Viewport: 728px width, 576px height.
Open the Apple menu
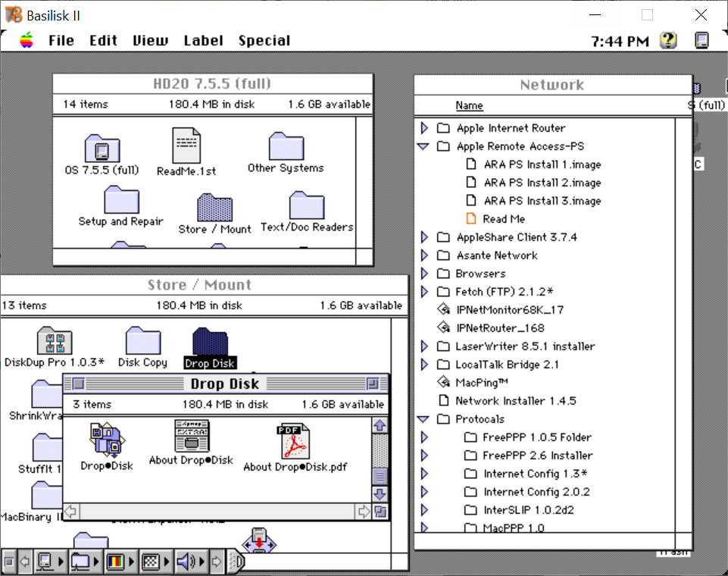point(27,40)
